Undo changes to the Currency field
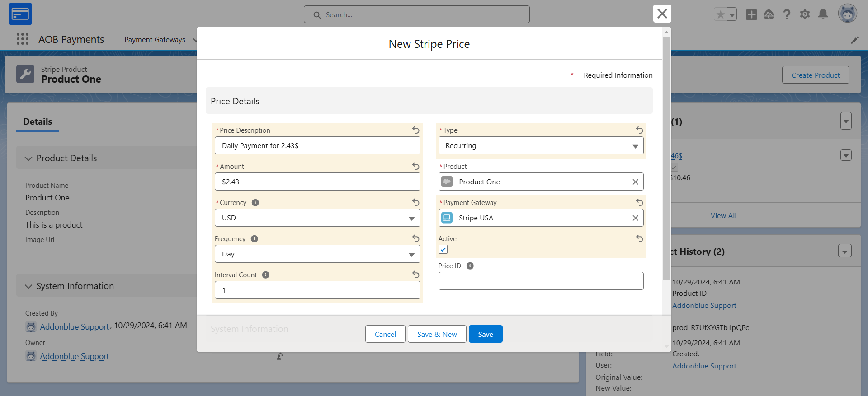Image resolution: width=868 pixels, height=396 pixels. pyautogui.click(x=416, y=202)
